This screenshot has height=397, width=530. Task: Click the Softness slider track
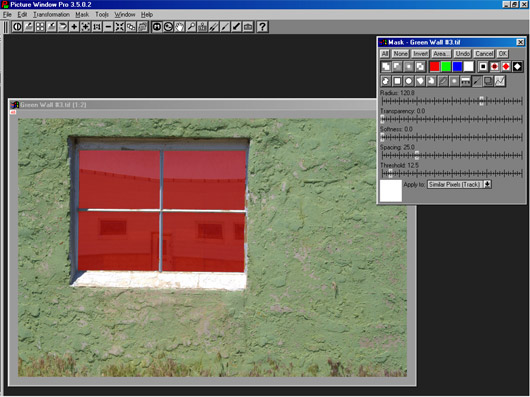click(452, 137)
